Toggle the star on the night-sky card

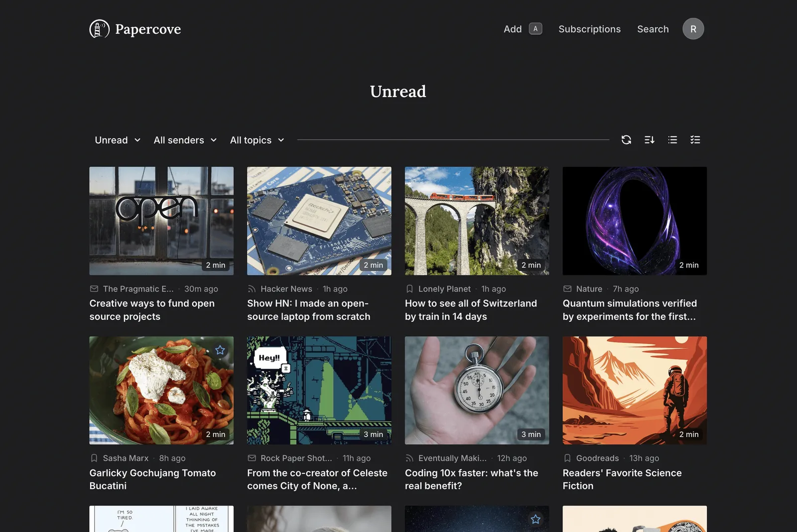click(535, 520)
